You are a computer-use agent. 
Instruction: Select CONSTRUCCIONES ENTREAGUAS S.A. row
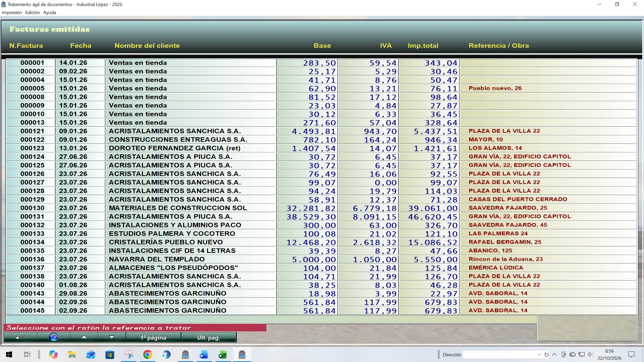pyautogui.click(x=321, y=139)
